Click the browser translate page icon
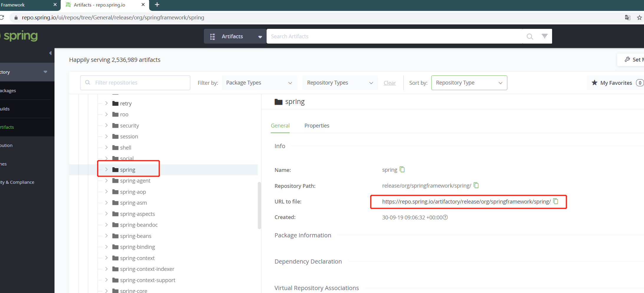 628,18
